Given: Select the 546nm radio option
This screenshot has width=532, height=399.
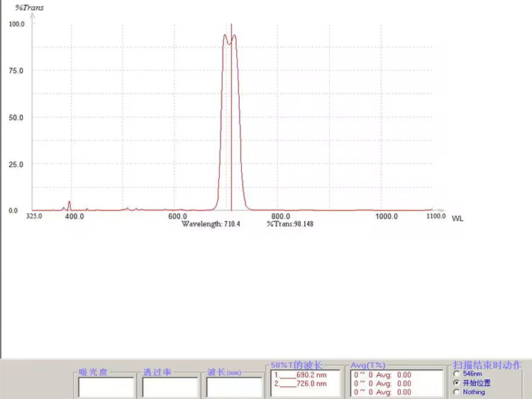Looking at the screenshot, I should coord(457,373).
